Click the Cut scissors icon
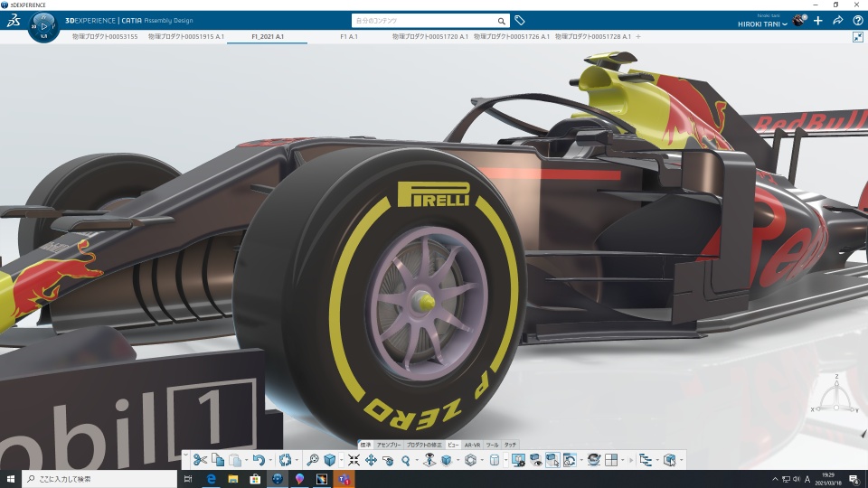 pyautogui.click(x=201, y=460)
